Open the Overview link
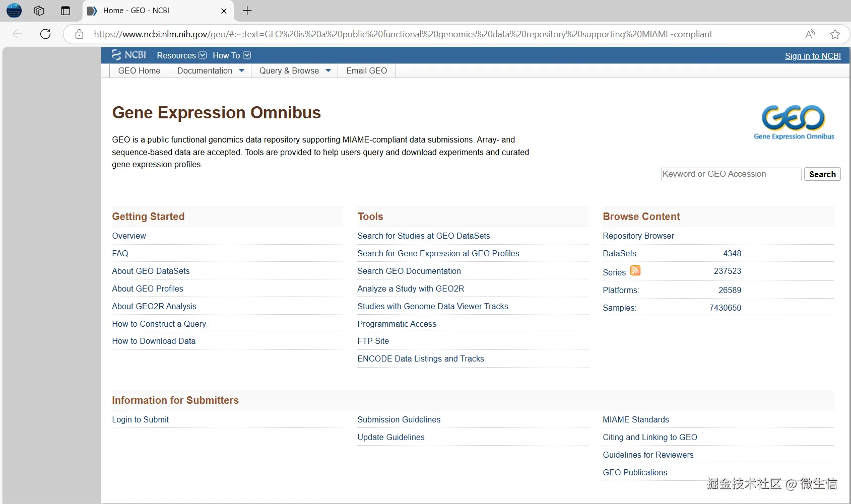This screenshot has height=504, width=851. (129, 236)
